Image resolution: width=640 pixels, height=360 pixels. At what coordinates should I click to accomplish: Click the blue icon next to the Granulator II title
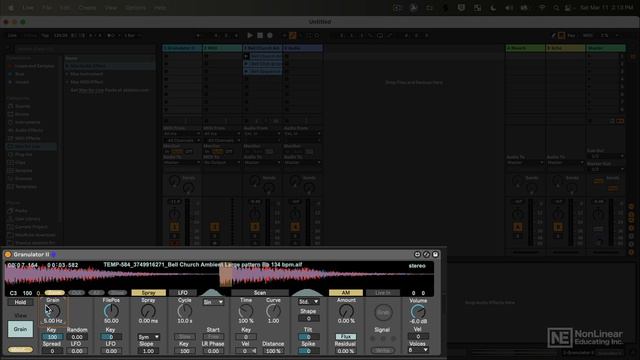point(53,254)
